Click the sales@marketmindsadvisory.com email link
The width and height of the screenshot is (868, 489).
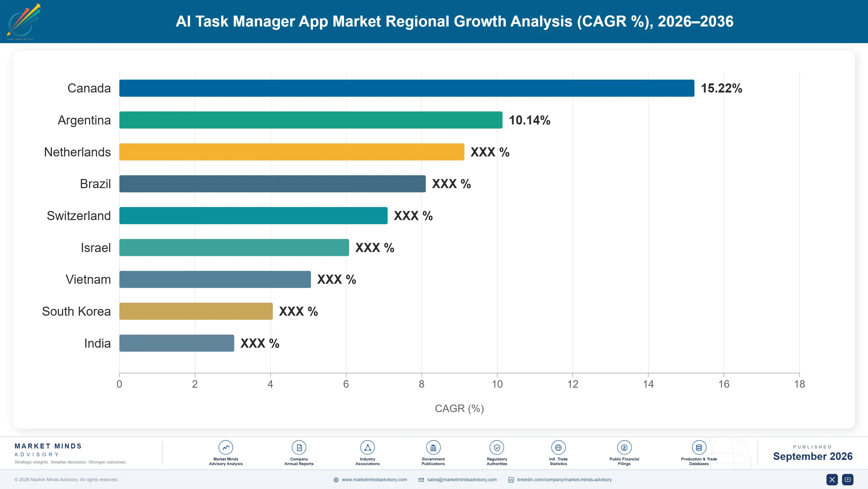tap(462, 480)
